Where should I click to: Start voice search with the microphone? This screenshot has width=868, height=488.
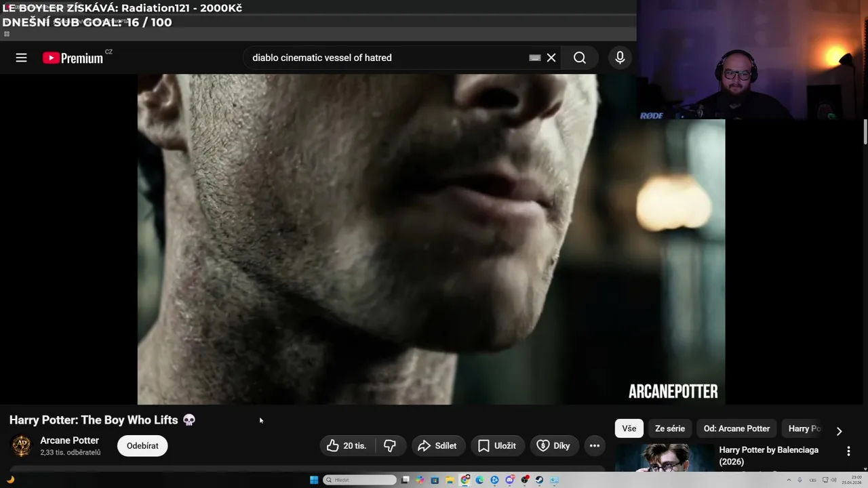click(620, 58)
